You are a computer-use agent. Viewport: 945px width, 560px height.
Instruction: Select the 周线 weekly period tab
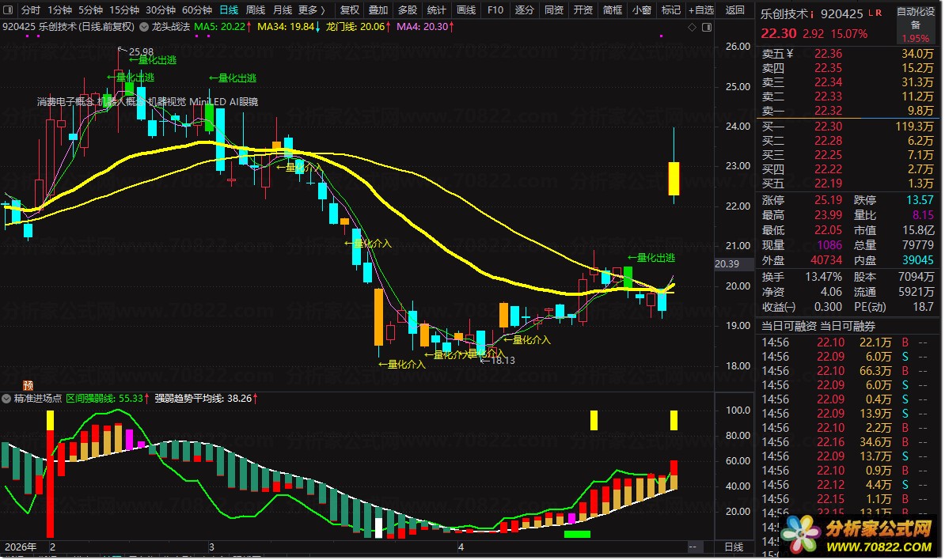click(x=256, y=9)
